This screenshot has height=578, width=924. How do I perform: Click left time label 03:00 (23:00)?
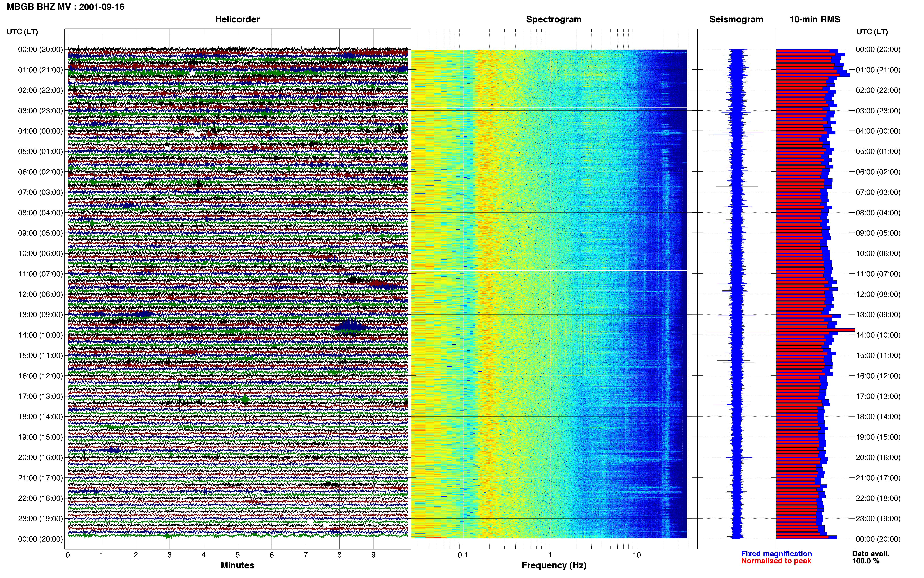coord(41,111)
